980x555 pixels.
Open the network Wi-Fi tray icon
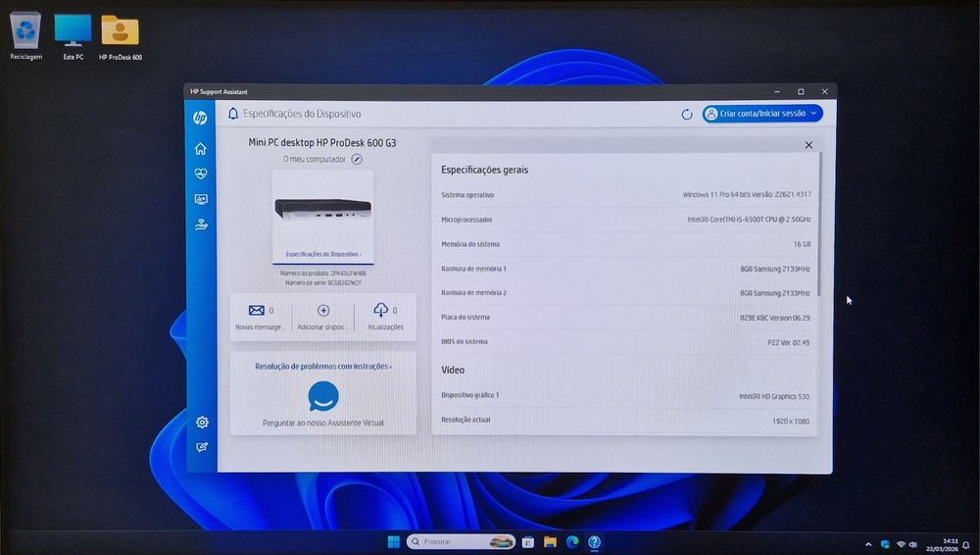(x=901, y=544)
